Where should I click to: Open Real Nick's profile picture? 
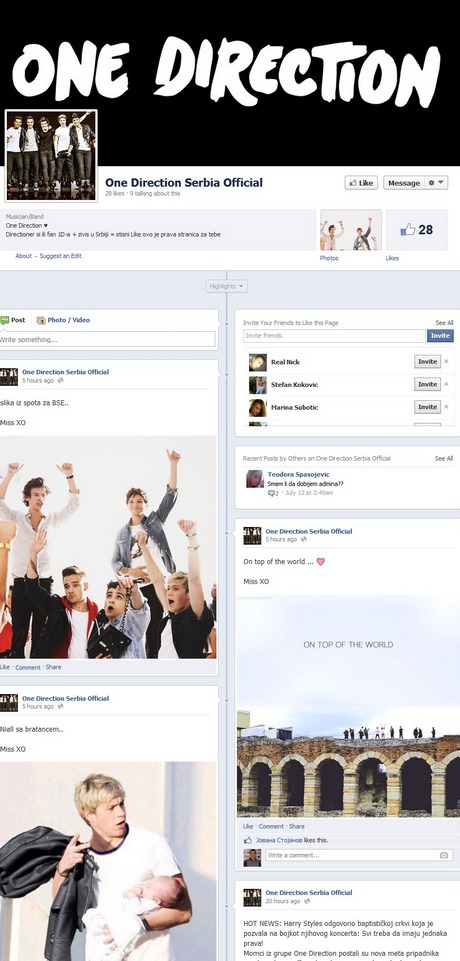257,362
